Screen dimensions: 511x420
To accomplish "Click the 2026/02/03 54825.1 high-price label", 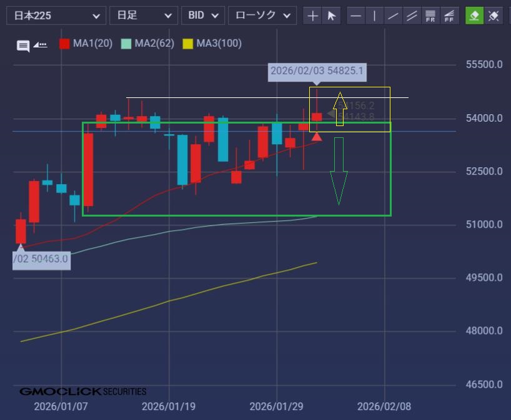I will (317, 71).
